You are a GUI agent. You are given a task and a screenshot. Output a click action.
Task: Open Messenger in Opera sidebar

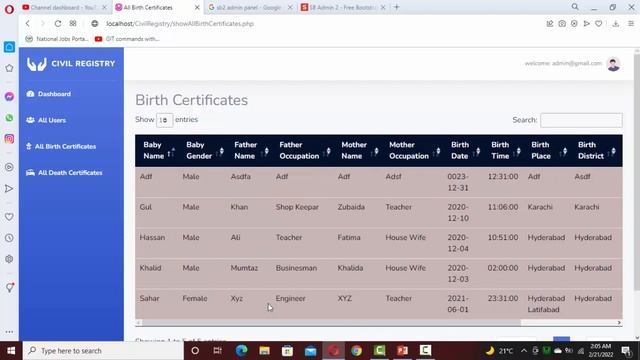[9, 96]
